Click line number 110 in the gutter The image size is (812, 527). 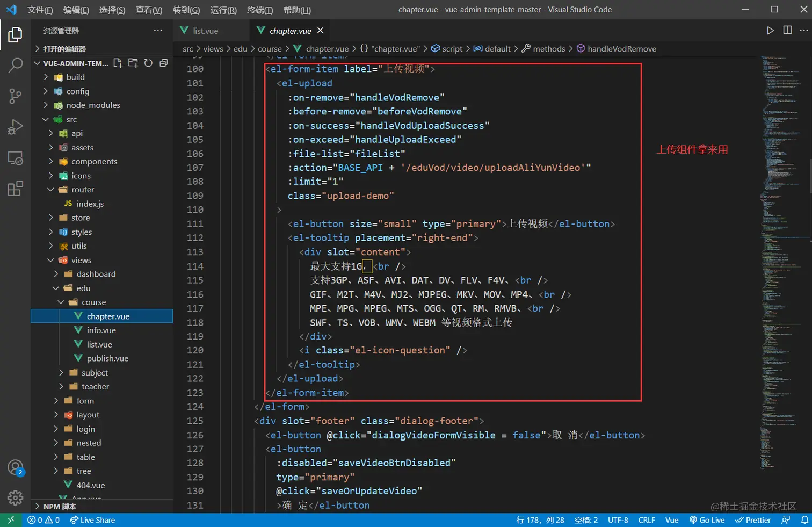coord(195,210)
